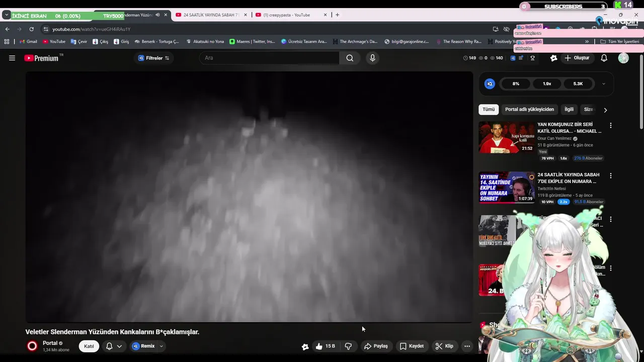The height and width of the screenshot is (362, 644).
Task: Click the browser address bar URL
Action: (x=91, y=29)
